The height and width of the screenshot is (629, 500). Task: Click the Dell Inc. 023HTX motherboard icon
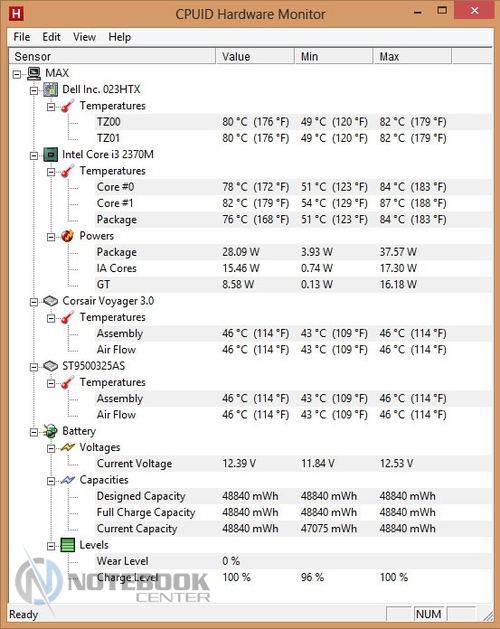pyautogui.click(x=51, y=89)
